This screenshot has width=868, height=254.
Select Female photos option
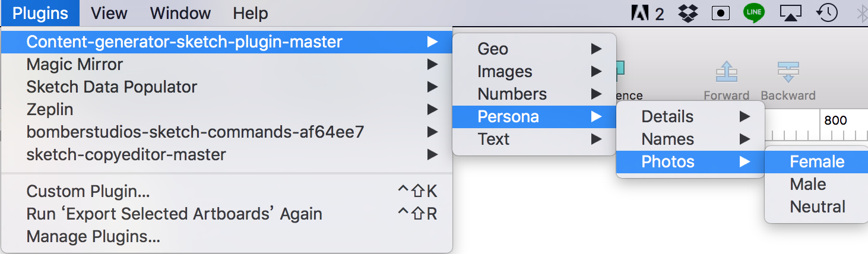[816, 162]
